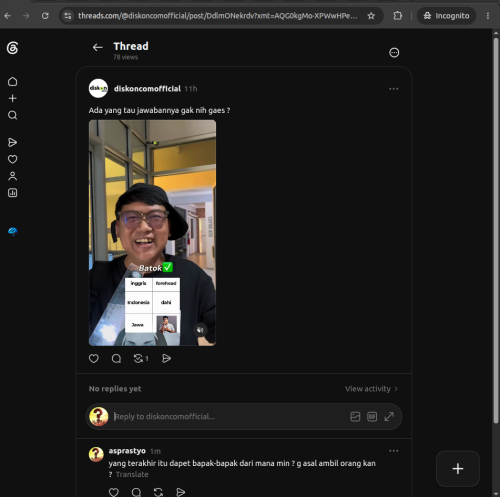Open Chrome three-dot menu
This screenshot has width=500, height=497.
tap(488, 16)
